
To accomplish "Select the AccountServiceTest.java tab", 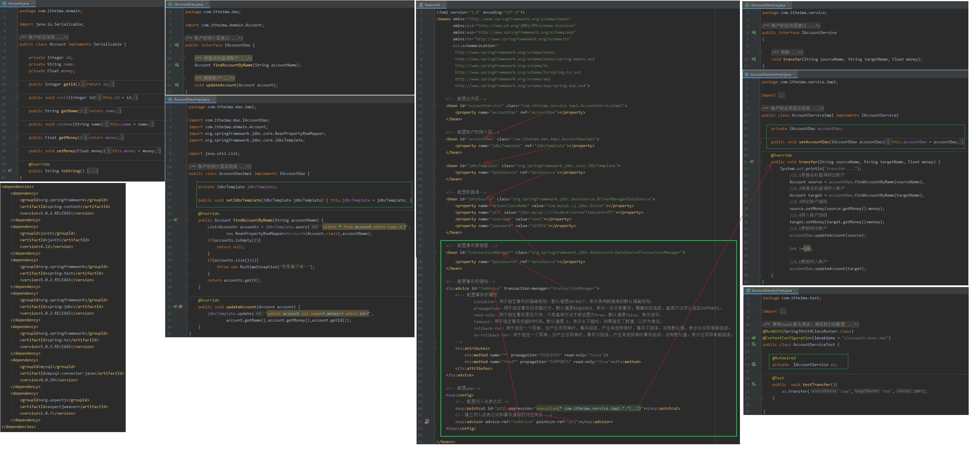I will coord(772,291).
